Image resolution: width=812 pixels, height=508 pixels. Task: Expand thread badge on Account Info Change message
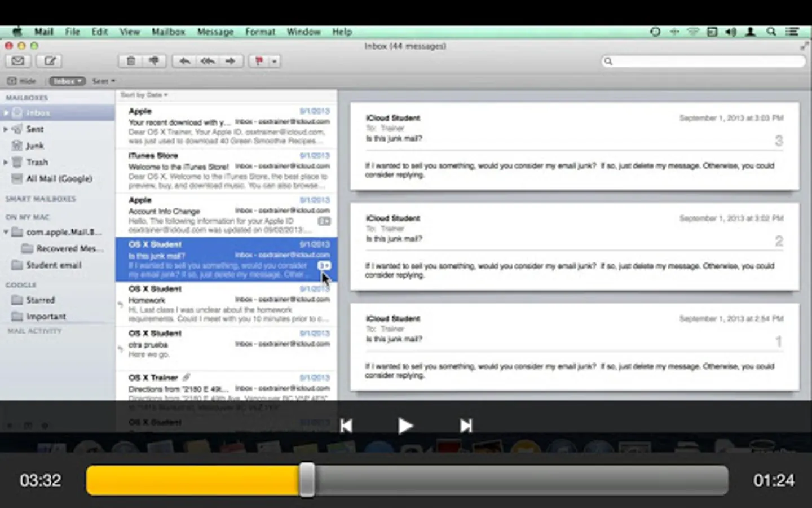(324, 221)
